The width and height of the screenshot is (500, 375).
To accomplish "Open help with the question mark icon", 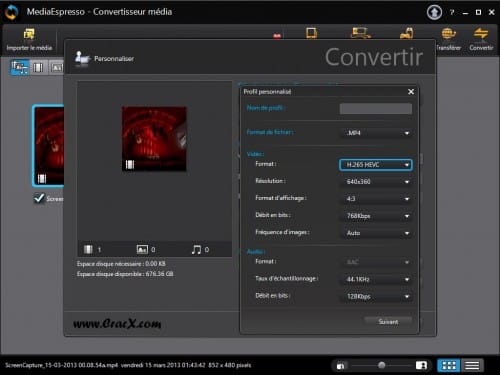I will pyautogui.click(x=452, y=12).
